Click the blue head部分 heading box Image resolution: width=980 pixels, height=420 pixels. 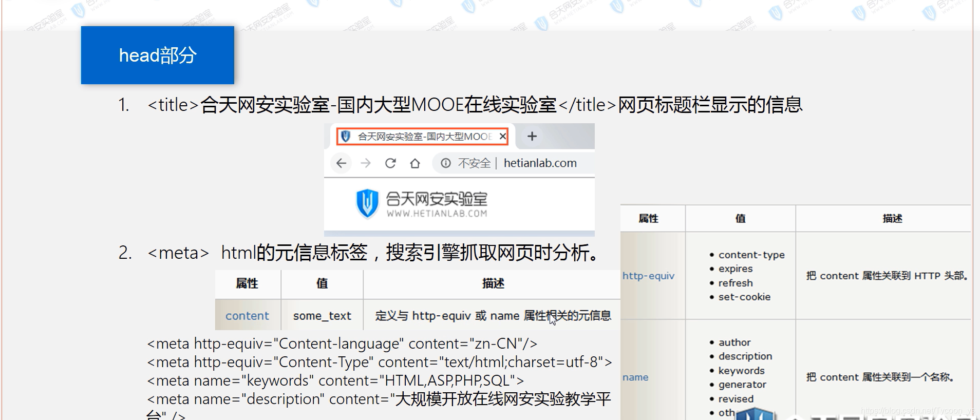click(158, 55)
